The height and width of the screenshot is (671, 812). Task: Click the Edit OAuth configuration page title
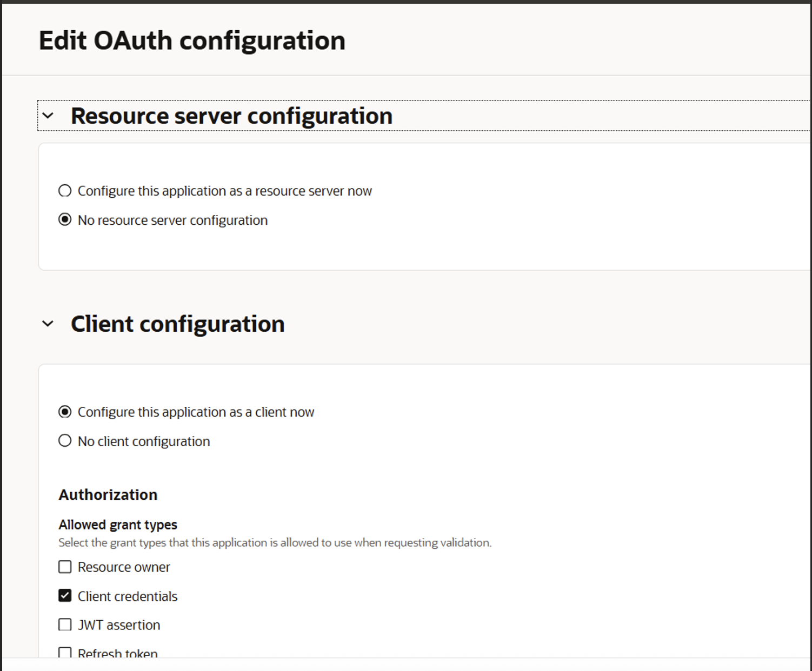tap(192, 39)
